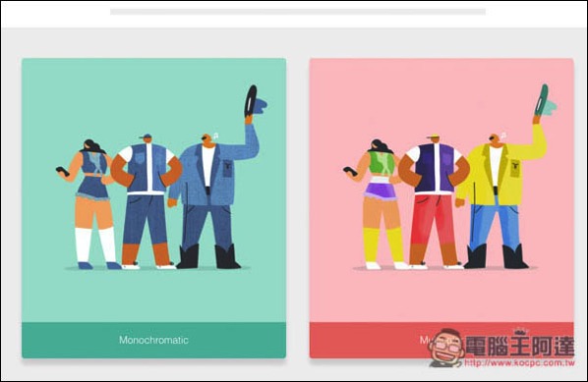Click the gray bar at the top

click(x=298, y=12)
